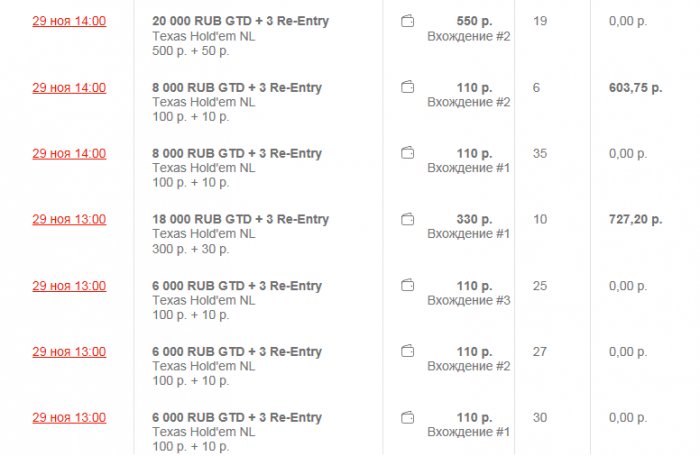Open 29 ноя 14:00 link of 8 000 RUB entry #1
700x456 pixels.
click(x=69, y=153)
